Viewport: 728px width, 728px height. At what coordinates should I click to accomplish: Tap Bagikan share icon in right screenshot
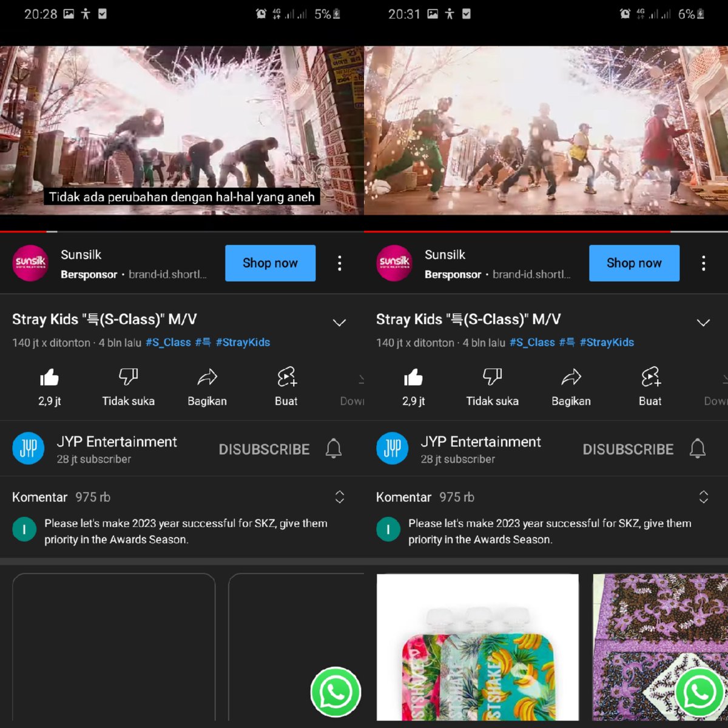(x=571, y=377)
